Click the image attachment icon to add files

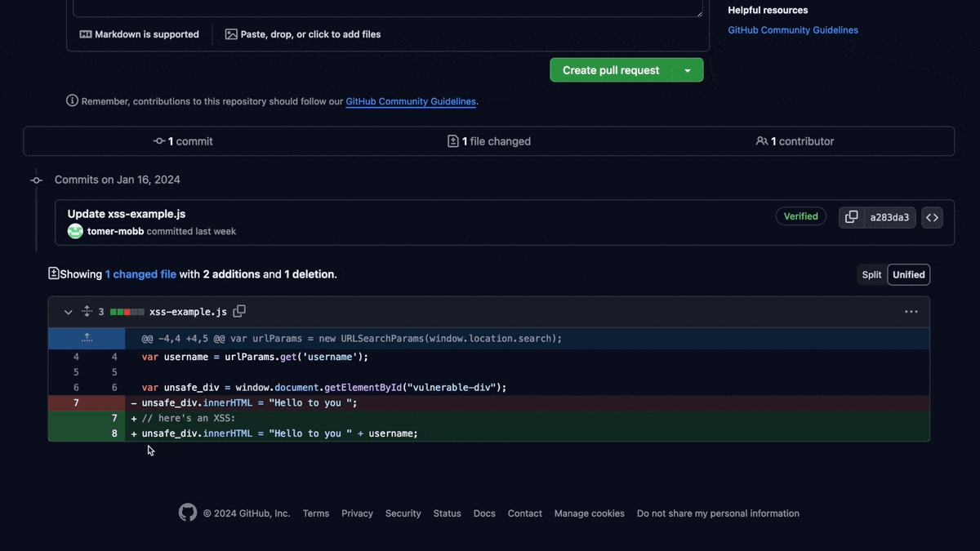[230, 34]
